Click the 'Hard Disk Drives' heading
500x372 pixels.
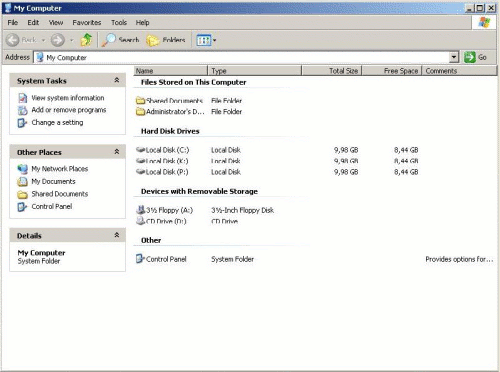tap(170, 131)
